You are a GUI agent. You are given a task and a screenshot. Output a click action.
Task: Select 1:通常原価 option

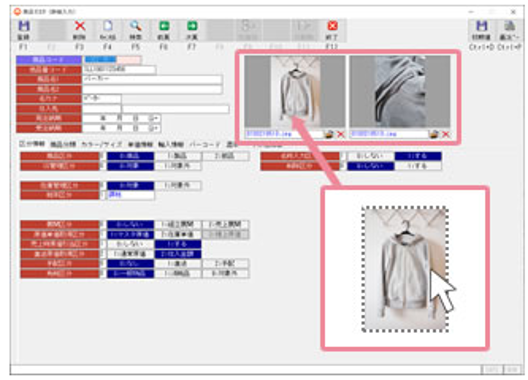click(131, 254)
